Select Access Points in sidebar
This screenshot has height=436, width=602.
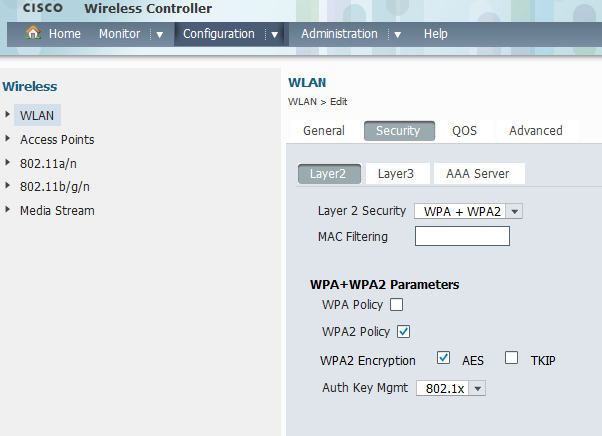point(57,139)
